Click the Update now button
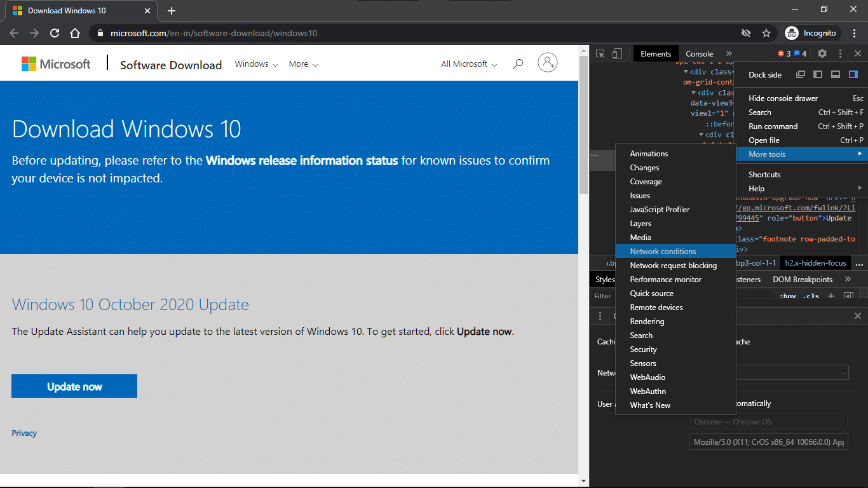Image resolution: width=868 pixels, height=488 pixels. (x=74, y=386)
